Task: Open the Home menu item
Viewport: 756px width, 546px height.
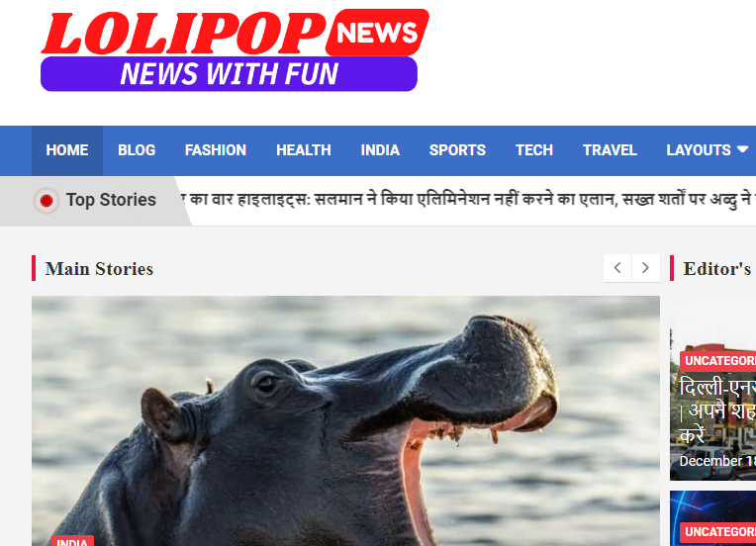Action: click(x=67, y=150)
